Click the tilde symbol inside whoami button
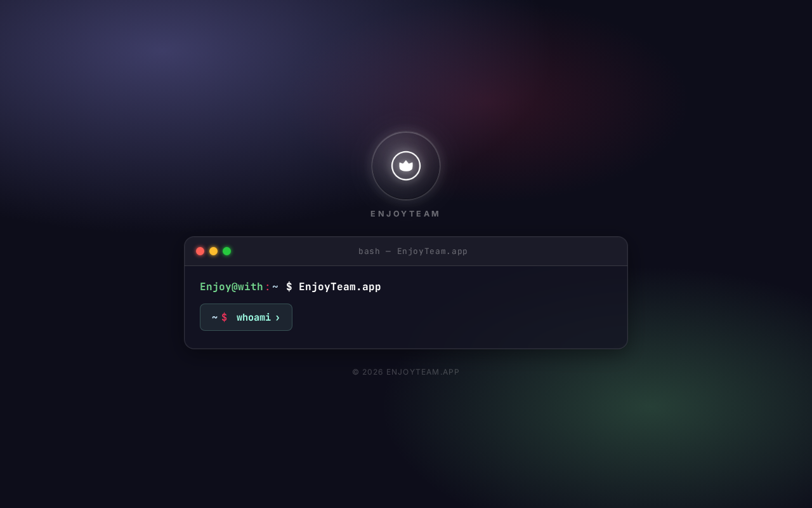This screenshot has width=812, height=508. [214, 317]
